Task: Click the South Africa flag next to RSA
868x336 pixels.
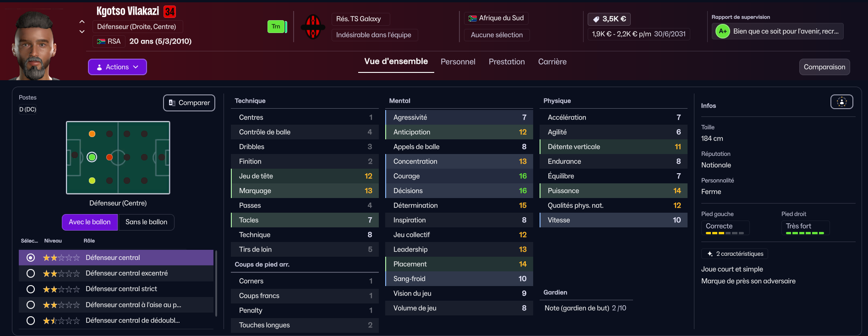Action: click(x=101, y=41)
